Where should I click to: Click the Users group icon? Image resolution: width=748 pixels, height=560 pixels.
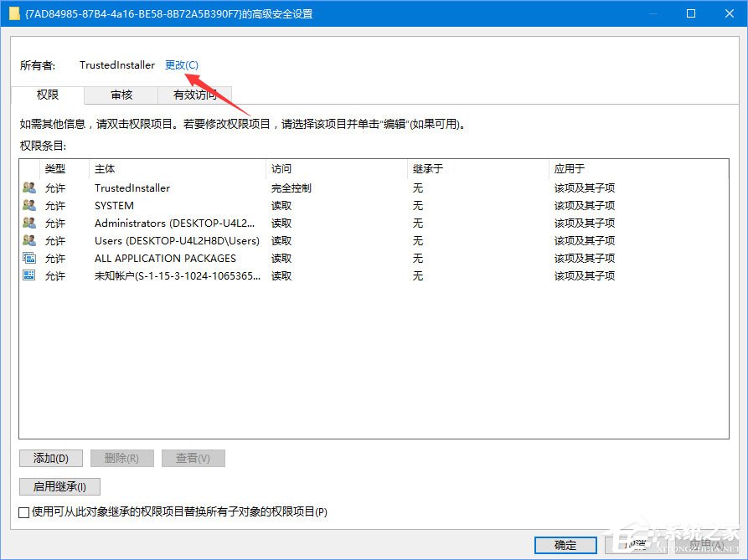pyautogui.click(x=28, y=240)
